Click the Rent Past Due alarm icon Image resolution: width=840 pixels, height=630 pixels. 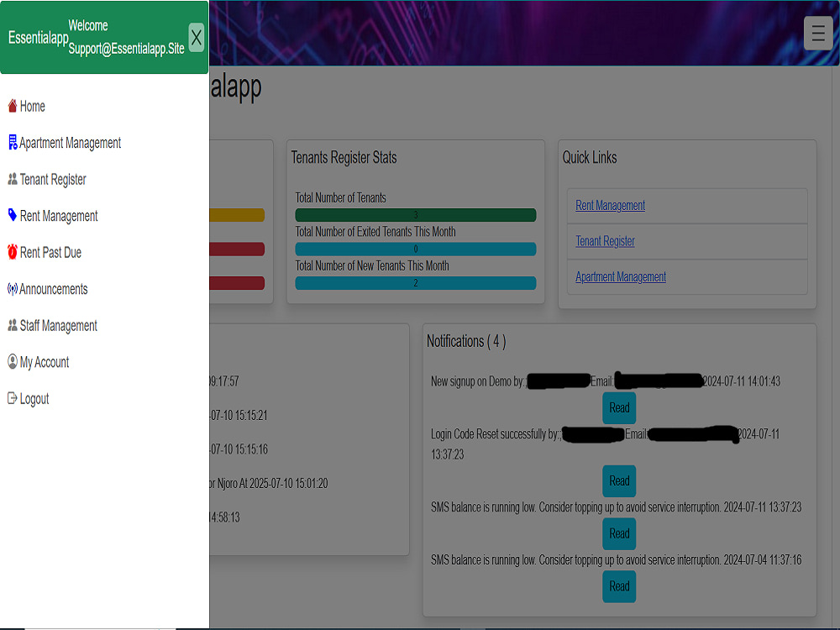coord(13,252)
